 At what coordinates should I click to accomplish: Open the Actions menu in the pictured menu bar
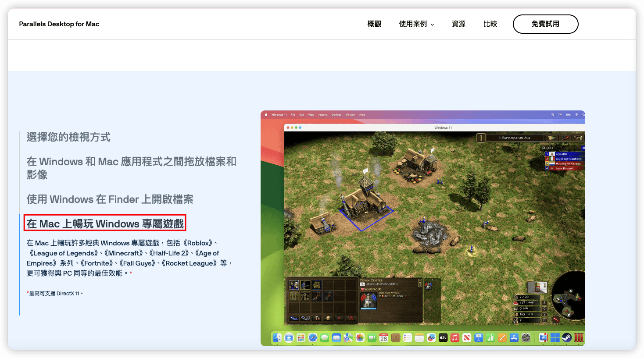[323, 115]
